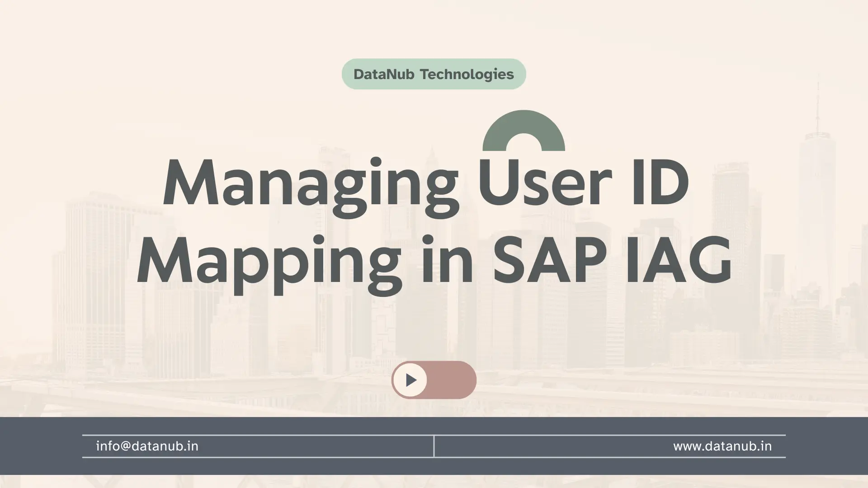Open the info@datanub.in email link

tap(147, 446)
